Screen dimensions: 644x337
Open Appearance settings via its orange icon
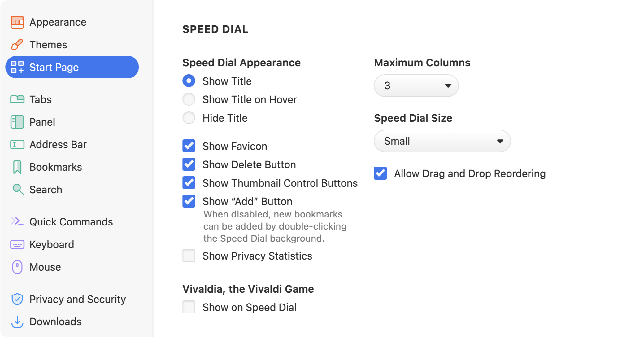point(17,22)
